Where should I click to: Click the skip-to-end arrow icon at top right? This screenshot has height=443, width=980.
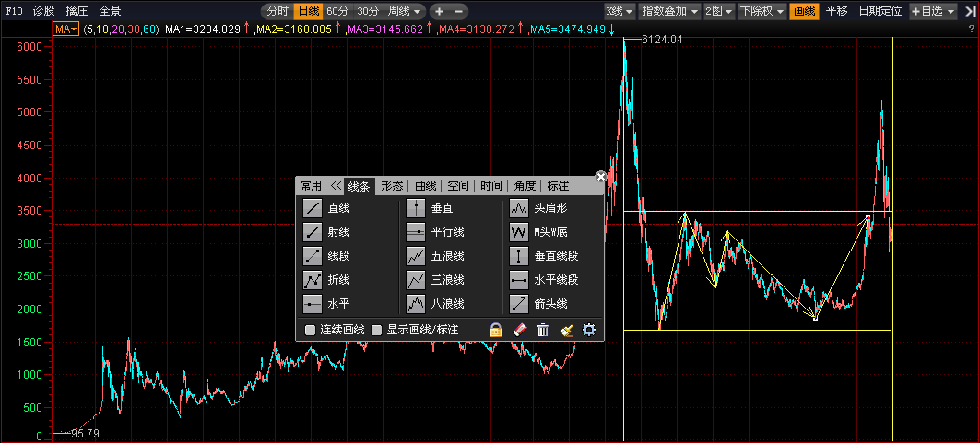click(x=969, y=11)
